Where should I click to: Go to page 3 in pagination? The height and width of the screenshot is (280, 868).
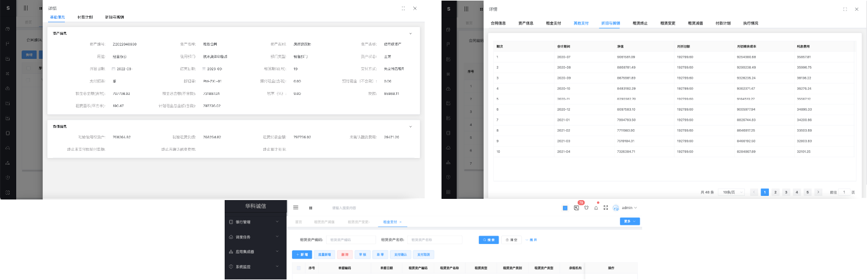(786, 192)
